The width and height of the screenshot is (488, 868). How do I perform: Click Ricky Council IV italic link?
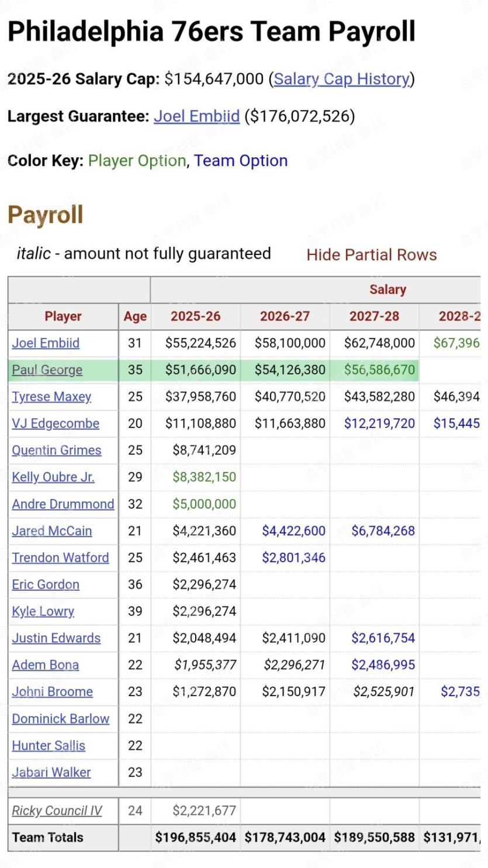click(57, 811)
